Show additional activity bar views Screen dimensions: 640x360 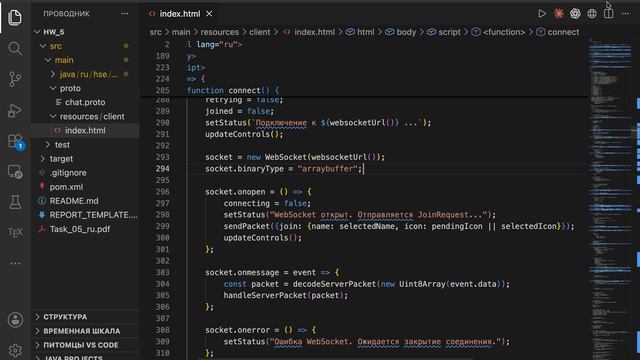15,263
